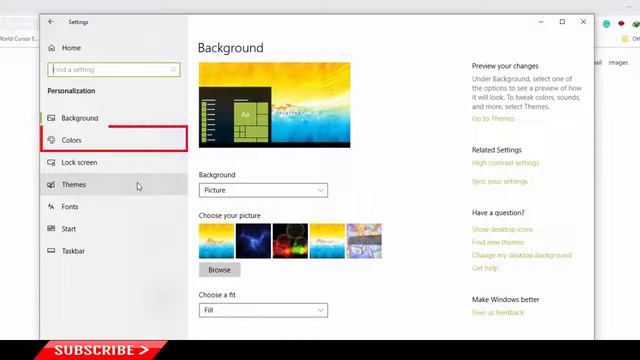Viewport: 640px width, 360px height.
Task: Click the Colors palette icon
Action: click(51, 140)
